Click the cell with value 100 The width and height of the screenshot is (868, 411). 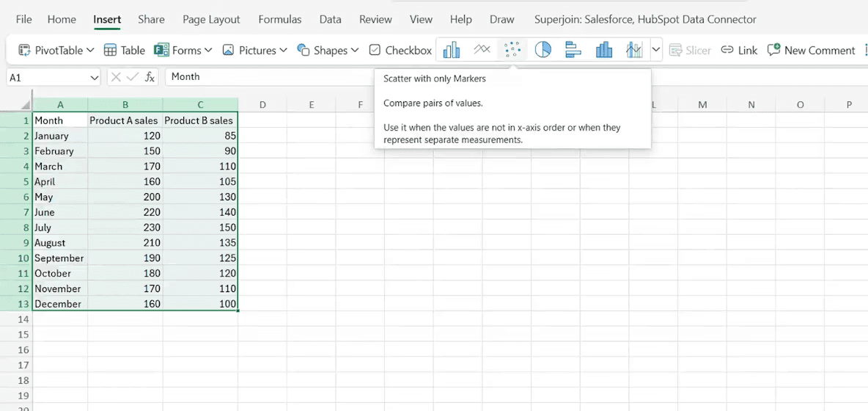[201, 304]
